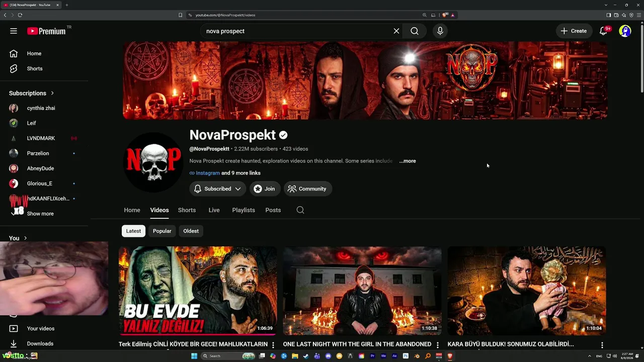This screenshot has width=644, height=362.
Task: Open Photoshop from the taskbar
Action: pyautogui.click(x=406, y=356)
